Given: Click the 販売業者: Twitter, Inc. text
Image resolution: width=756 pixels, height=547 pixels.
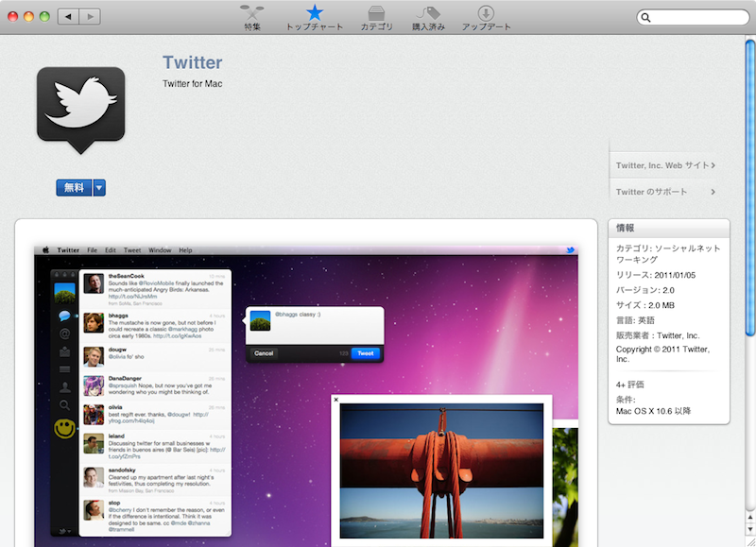Looking at the screenshot, I should pyautogui.click(x=658, y=335).
